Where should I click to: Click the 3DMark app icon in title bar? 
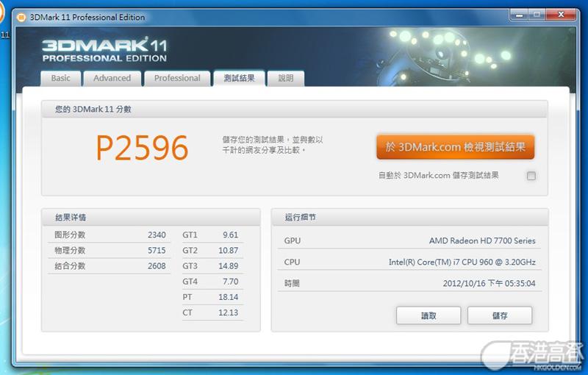click(x=22, y=17)
